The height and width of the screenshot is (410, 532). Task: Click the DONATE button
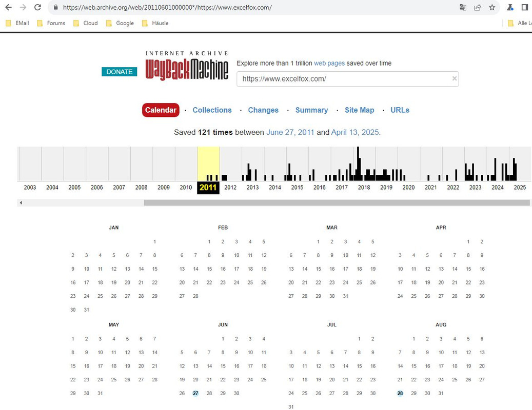[119, 72]
